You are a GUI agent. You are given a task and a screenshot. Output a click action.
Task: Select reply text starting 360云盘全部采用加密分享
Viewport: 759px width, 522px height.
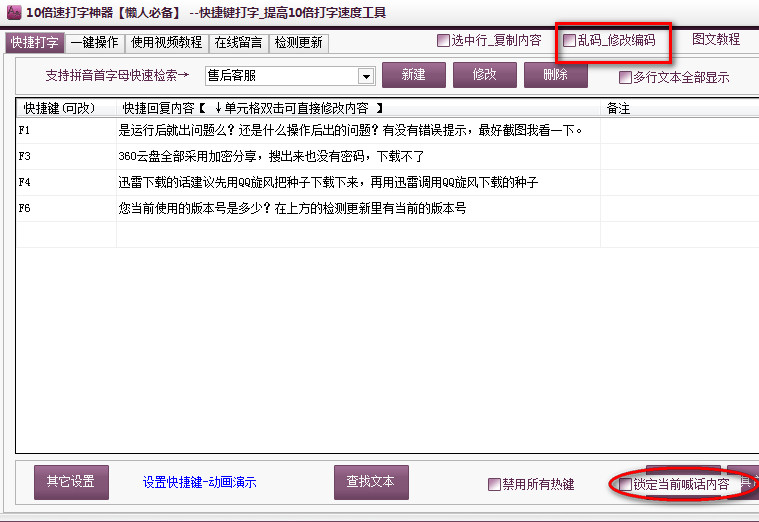coord(271,156)
